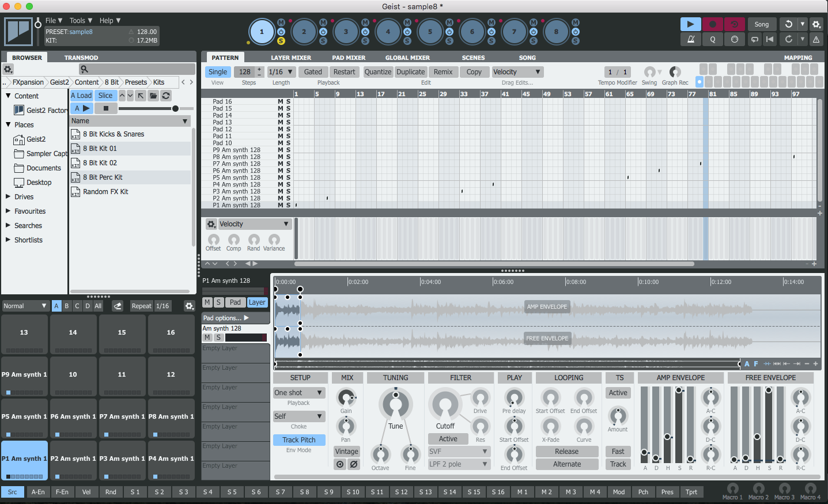The image size is (828, 504).
Task: Click the Tune knob
Action: [x=395, y=403]
